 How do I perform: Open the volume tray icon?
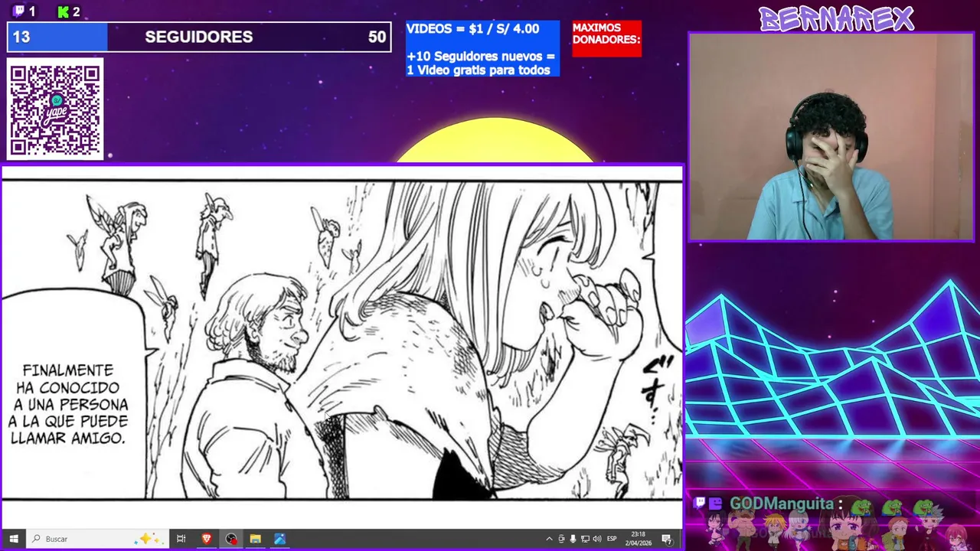click(x=597, y=539)
